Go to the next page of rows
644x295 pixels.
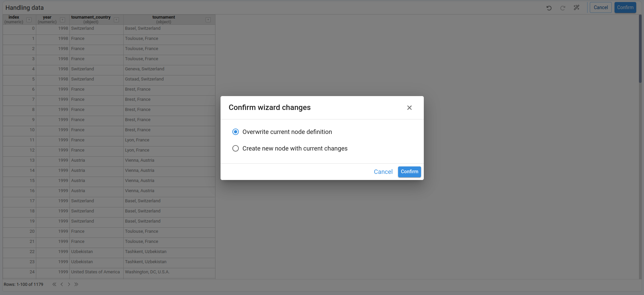[69, 284]
